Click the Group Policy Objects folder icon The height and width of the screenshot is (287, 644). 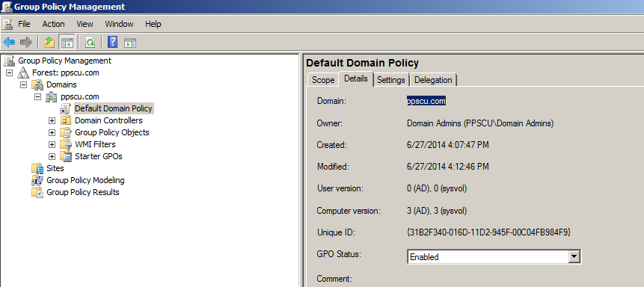tap(66, 132)
